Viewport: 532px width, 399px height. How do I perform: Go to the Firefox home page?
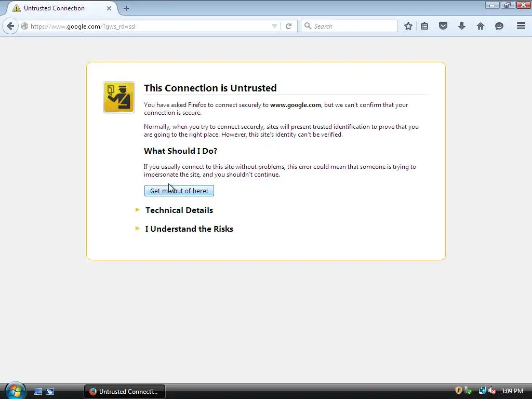(x=481, y=26)
